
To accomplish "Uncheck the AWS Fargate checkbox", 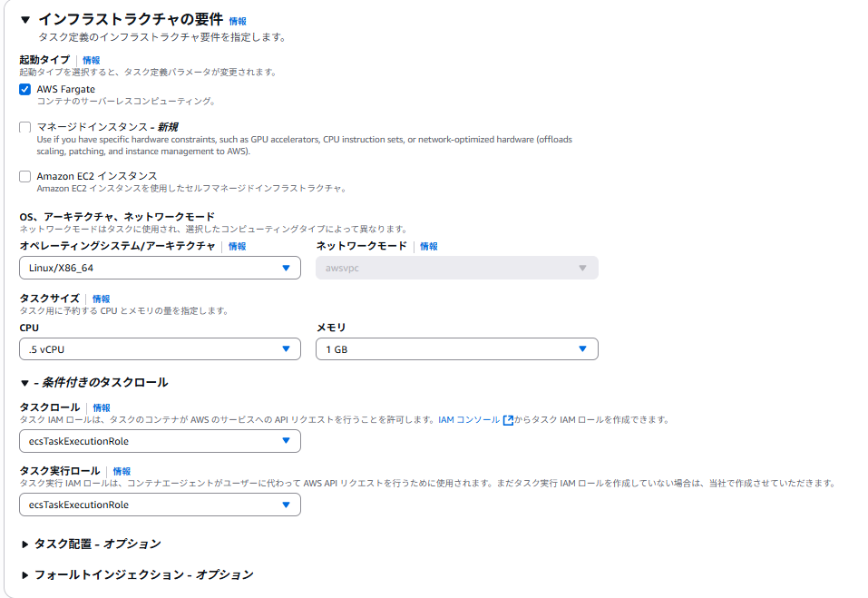I will pyautogui.click(x=25, y=89).
